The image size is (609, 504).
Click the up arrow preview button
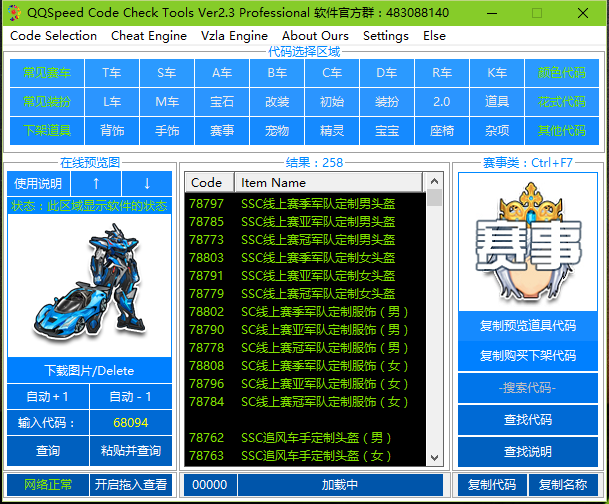click(96, 183)
